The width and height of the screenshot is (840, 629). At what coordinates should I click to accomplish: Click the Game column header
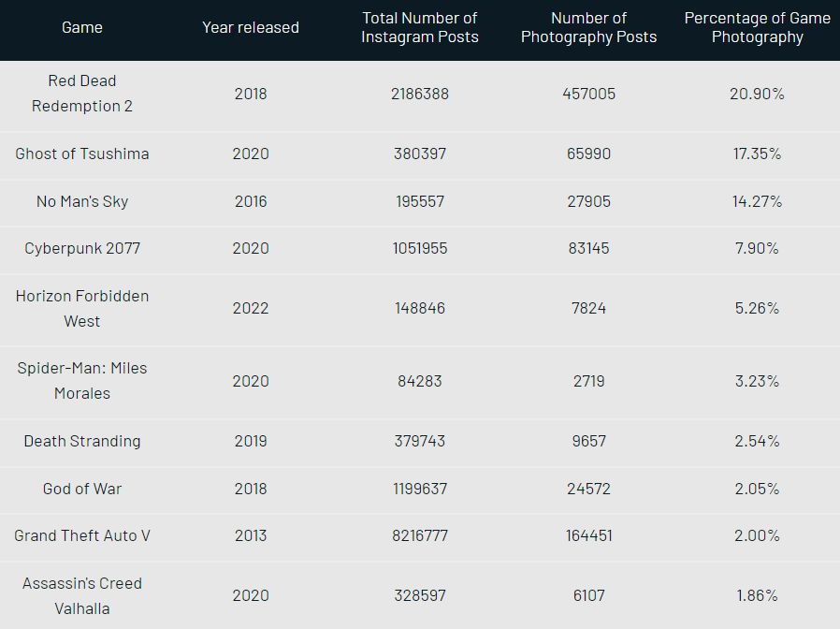[x=82, y=27]
